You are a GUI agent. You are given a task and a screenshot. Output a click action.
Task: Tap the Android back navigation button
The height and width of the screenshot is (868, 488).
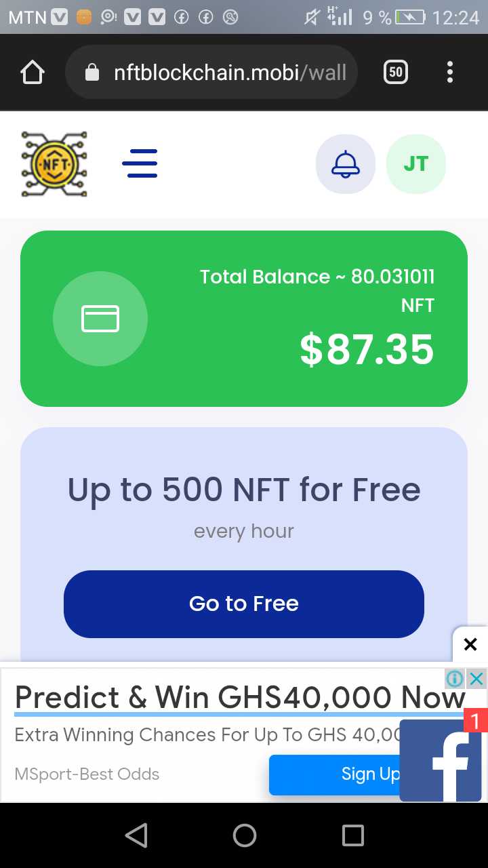click(x=136, y=835)
